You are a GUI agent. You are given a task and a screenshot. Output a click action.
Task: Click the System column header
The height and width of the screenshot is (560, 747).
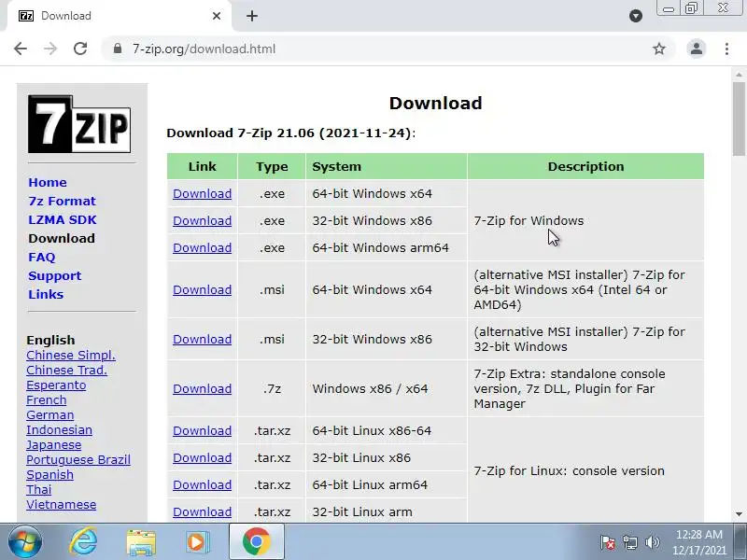(386, 167)
